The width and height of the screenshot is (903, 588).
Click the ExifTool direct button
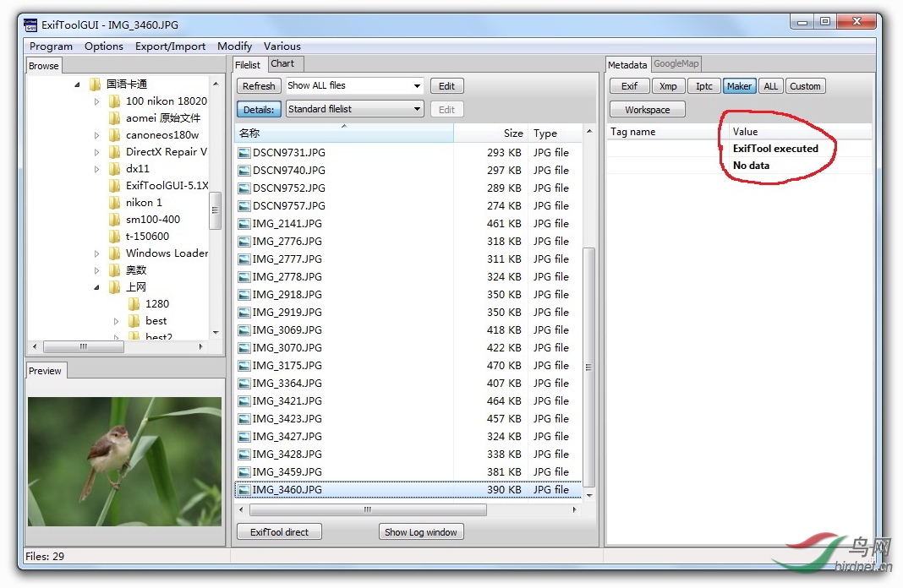280,532
